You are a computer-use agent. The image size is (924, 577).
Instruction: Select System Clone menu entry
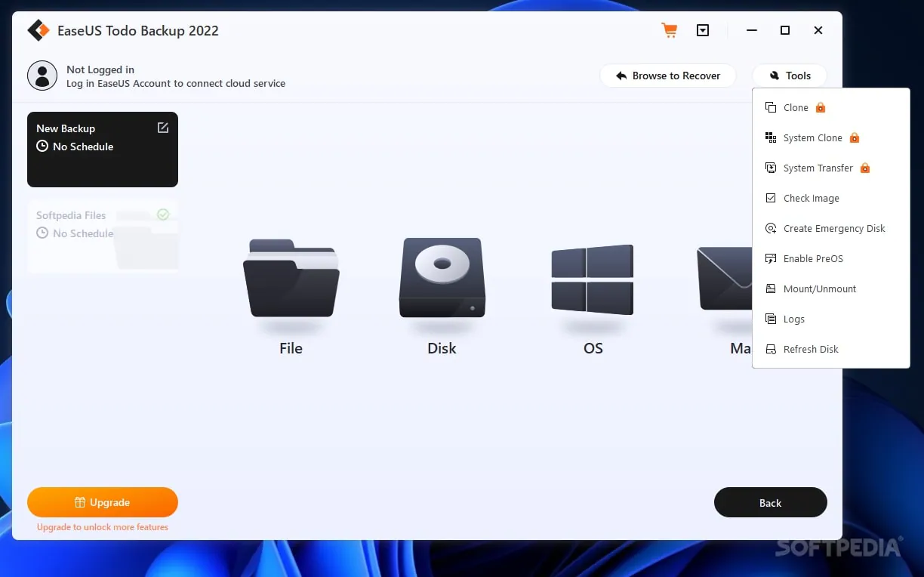830,137
